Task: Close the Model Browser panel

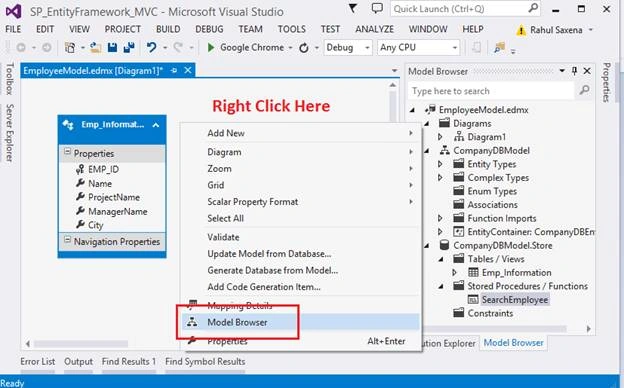Action: click(x=587, y=71)
